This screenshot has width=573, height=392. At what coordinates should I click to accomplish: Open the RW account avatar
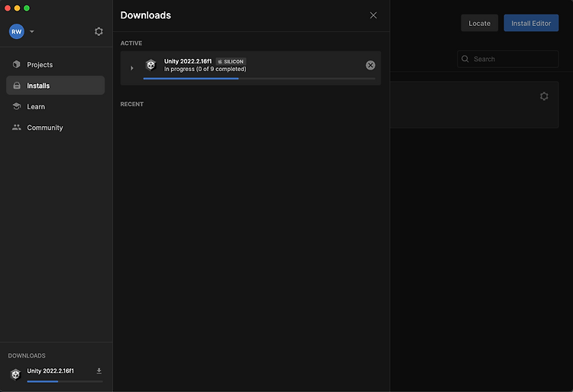17,31
